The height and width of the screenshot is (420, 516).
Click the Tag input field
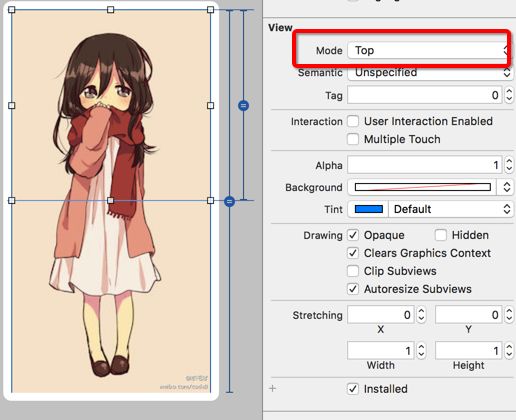(425, 95)
